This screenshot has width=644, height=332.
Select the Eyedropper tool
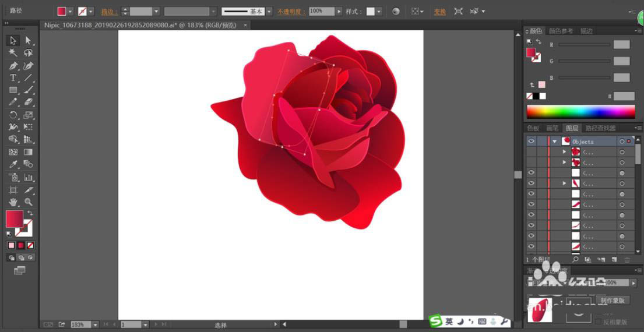(x=13, y=164)
